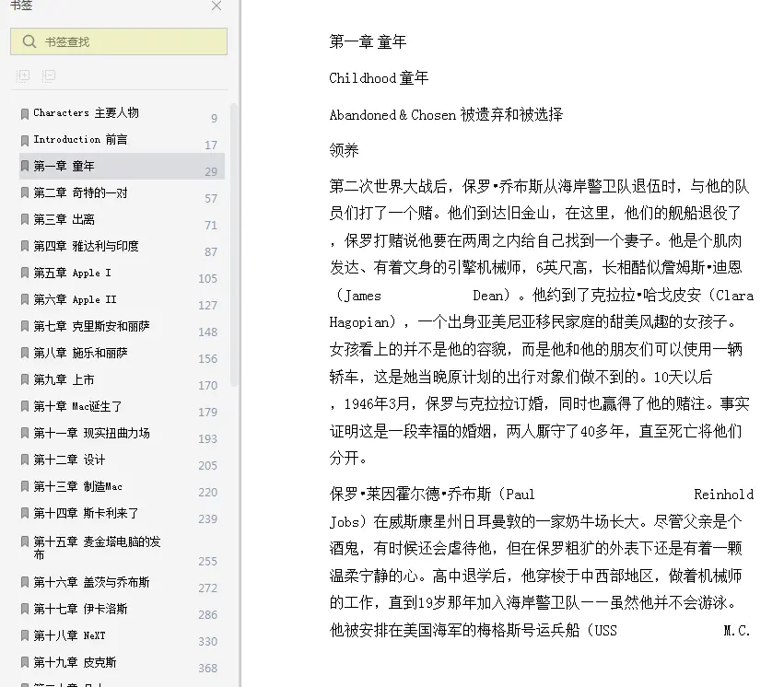Click the heading 第一章 童年 in document

coord(368,41)
